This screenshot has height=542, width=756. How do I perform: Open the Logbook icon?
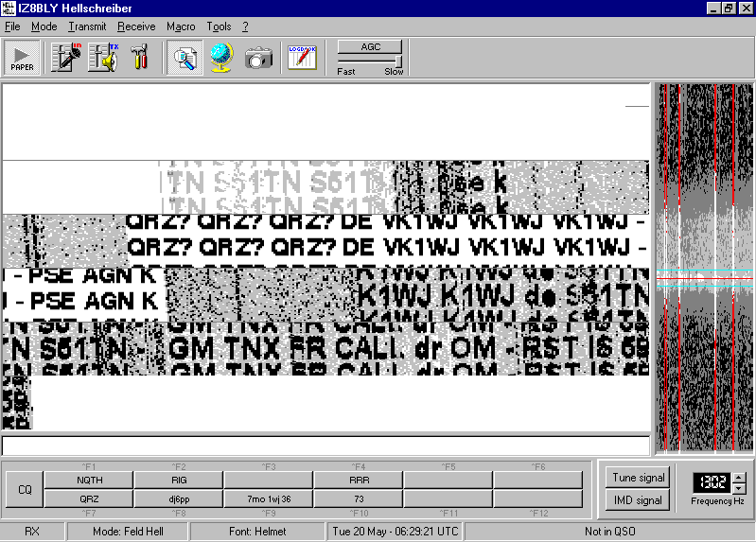[302, 58]
